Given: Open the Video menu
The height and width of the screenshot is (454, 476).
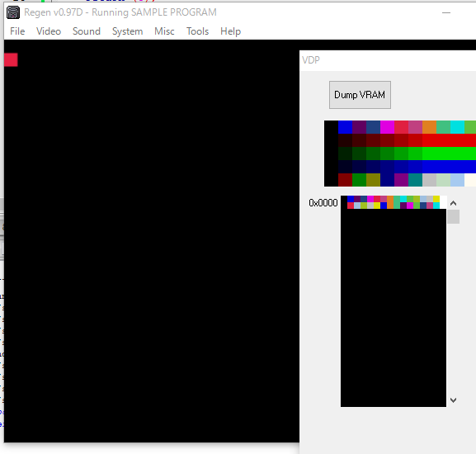Looking at the screenshot, I should [49, 31].
